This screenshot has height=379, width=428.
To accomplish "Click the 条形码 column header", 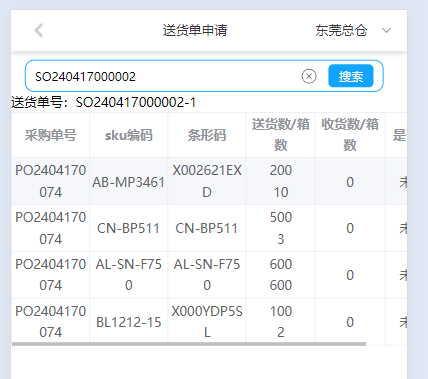I will tap(207, 135).
